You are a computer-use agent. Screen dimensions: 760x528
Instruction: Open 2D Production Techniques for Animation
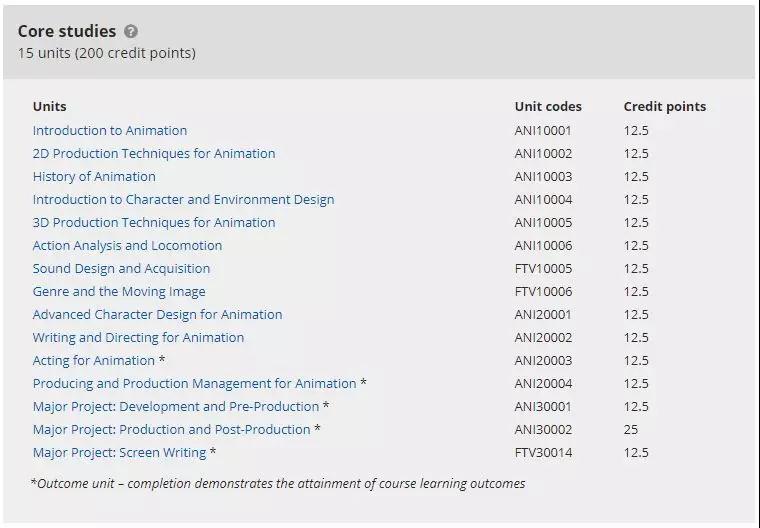(x=154, y=153)
